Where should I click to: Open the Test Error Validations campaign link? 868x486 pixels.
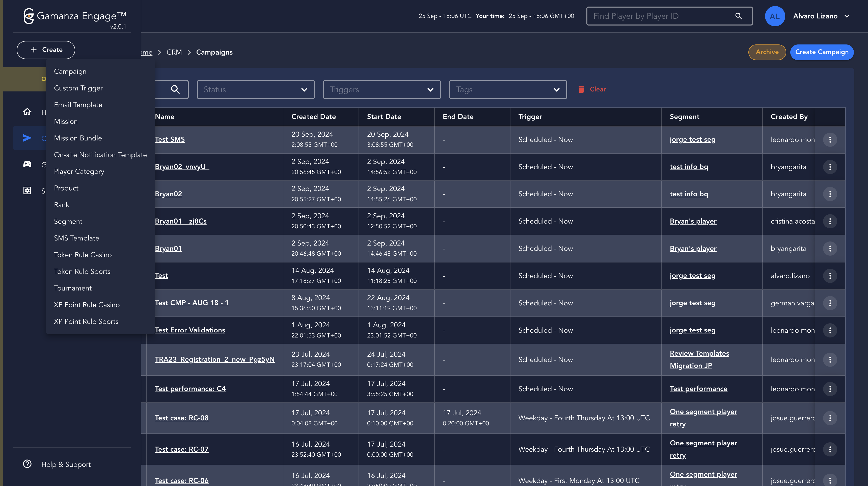point(190,330)
